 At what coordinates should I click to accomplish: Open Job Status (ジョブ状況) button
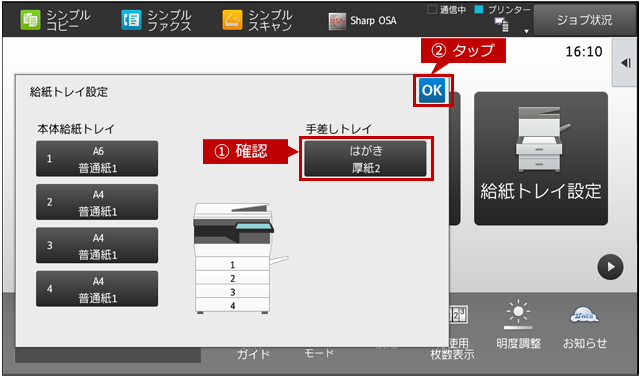click(x=584, y=20)
